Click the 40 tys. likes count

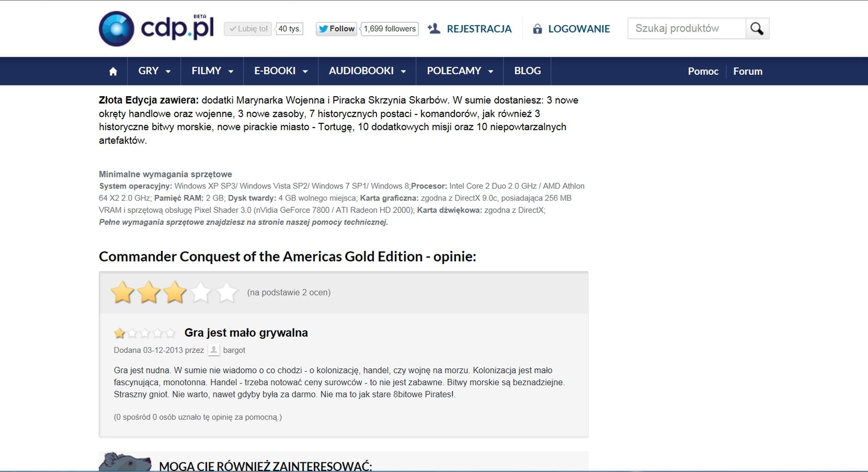[289, 29]
